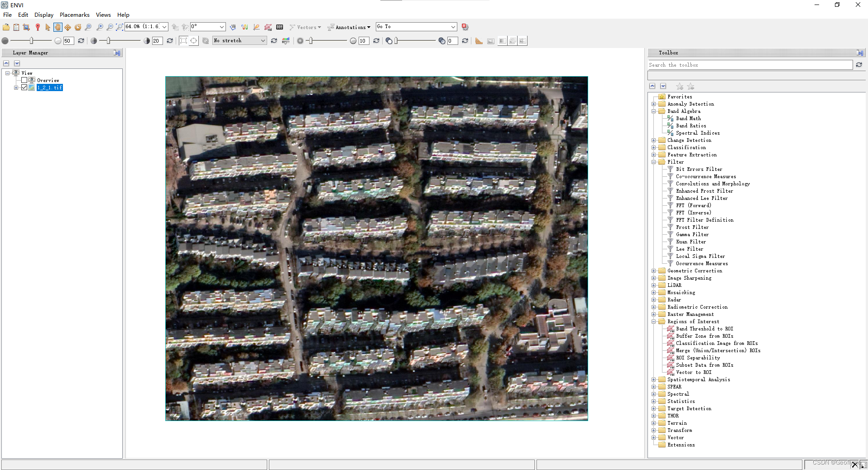Expand the 1_2_1.tif layer node
The image size is (868, 470).
tap(16, 87)
